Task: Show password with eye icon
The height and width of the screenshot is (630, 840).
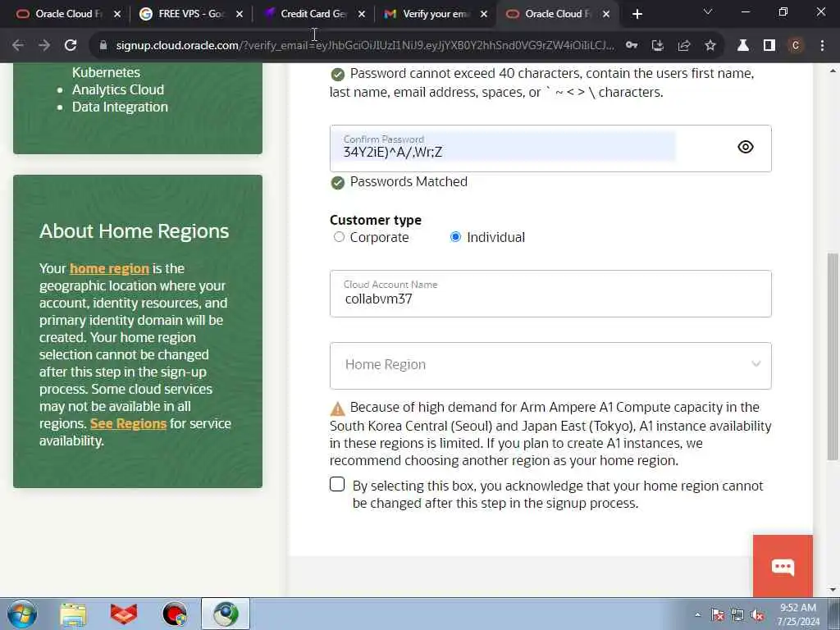Action: 745,147
